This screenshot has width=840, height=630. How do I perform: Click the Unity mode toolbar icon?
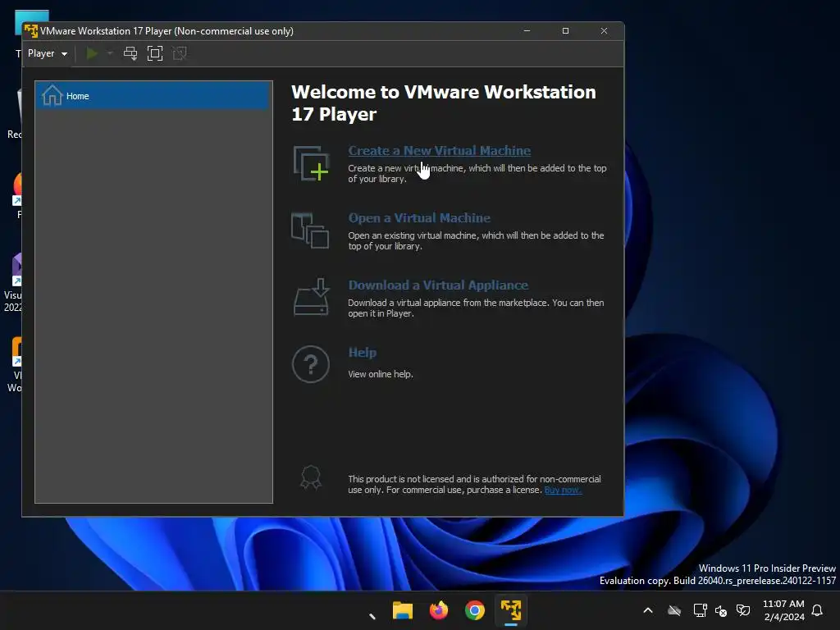tap(180, 53)
